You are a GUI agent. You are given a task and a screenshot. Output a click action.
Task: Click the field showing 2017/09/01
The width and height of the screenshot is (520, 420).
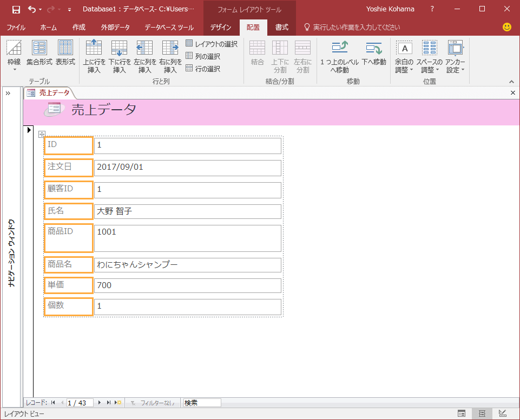(188, 168)
